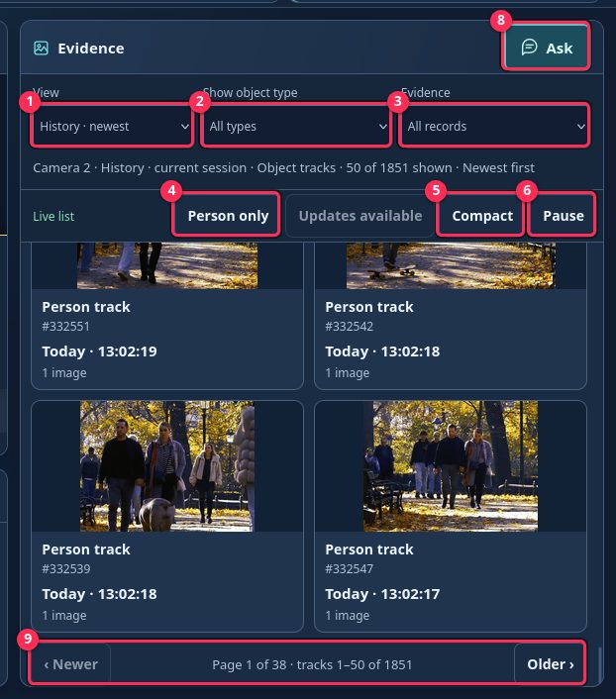Select the track ID #332542 text
The image size is (616, 699).
point(350,327)
